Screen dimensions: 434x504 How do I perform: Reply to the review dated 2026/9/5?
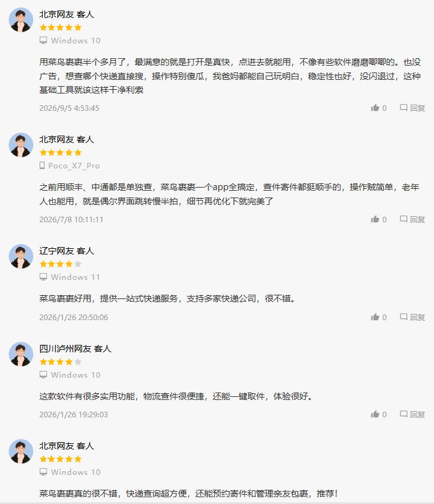click(412, 108)
